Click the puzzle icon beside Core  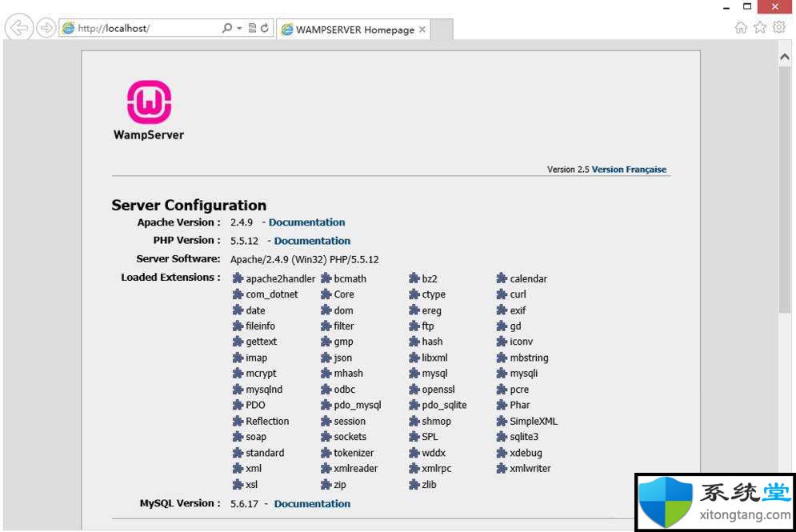tap(326, 294)
